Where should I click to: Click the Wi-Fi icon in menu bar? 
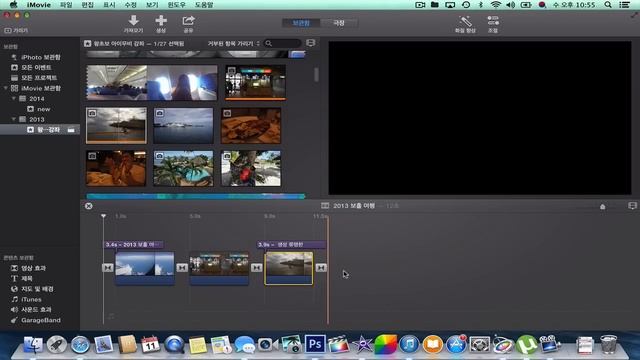pos(496,5)
